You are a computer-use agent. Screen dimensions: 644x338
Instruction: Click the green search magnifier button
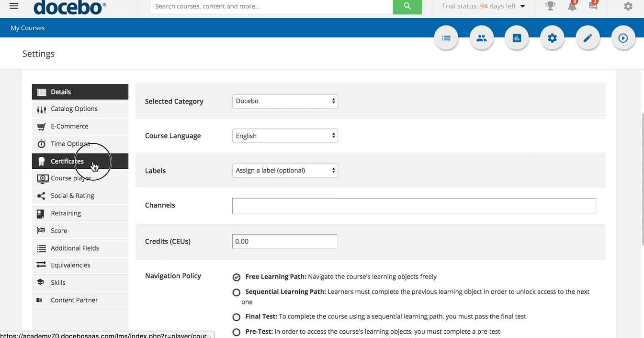coord(407,7)
